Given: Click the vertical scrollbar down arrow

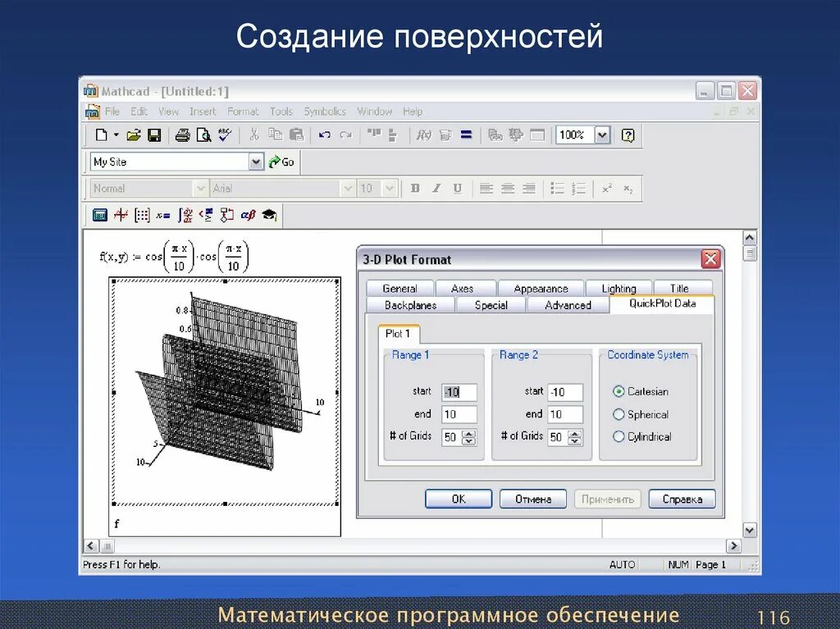Looking at the screenshot, I should coord(750,531).
